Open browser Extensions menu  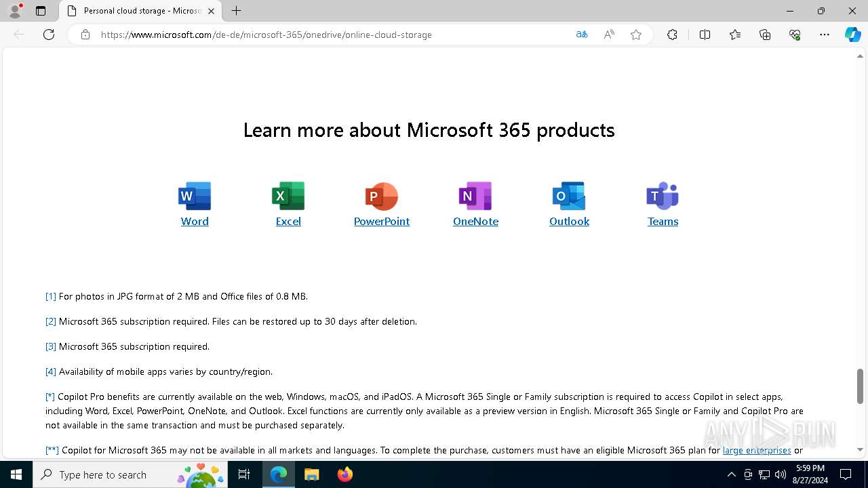[x=672, y=35]
